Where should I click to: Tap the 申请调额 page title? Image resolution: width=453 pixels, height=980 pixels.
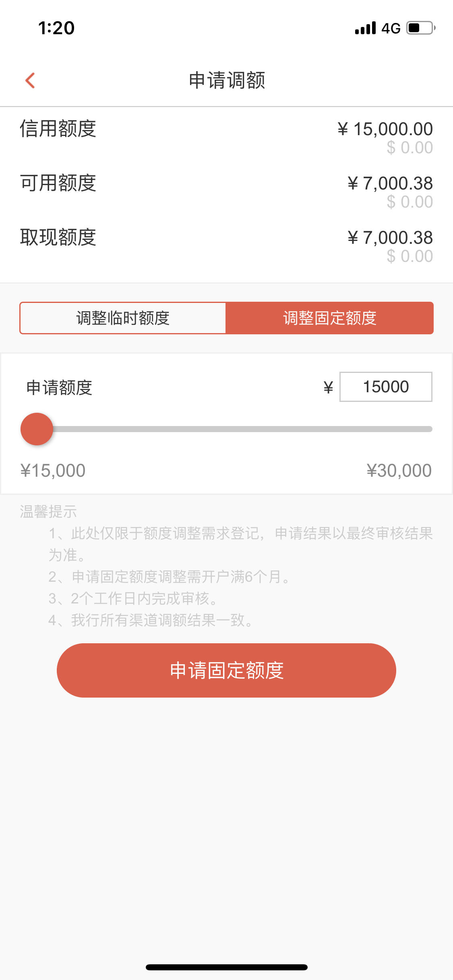(227, 80)
